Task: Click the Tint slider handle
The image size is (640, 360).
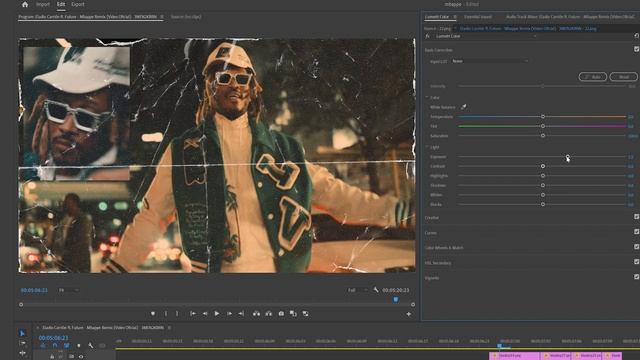Action: pyautogui.click(x=543, y=126)
